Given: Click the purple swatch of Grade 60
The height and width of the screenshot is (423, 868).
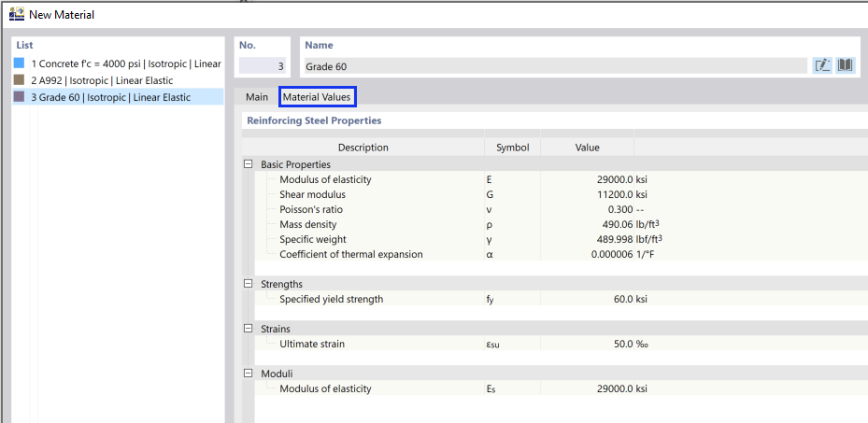Looking at the screenshot, I should pyautogui.click(x=20, y=97).
